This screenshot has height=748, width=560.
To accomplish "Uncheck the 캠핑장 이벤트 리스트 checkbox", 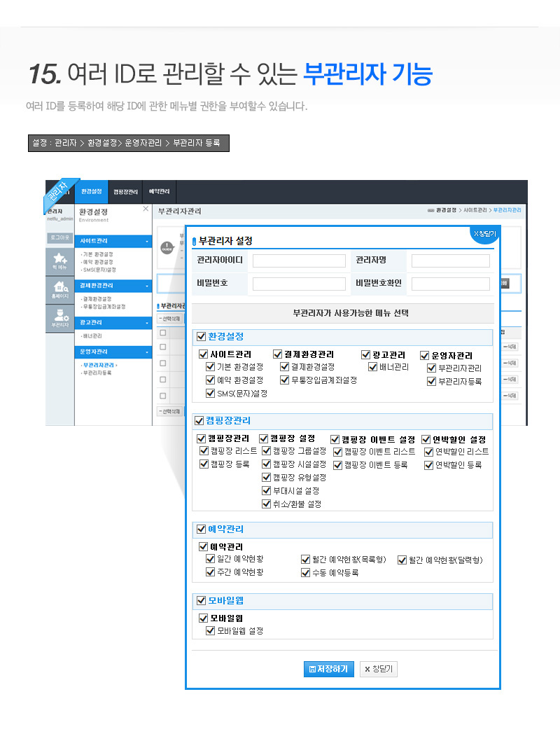I will point(338,452).
